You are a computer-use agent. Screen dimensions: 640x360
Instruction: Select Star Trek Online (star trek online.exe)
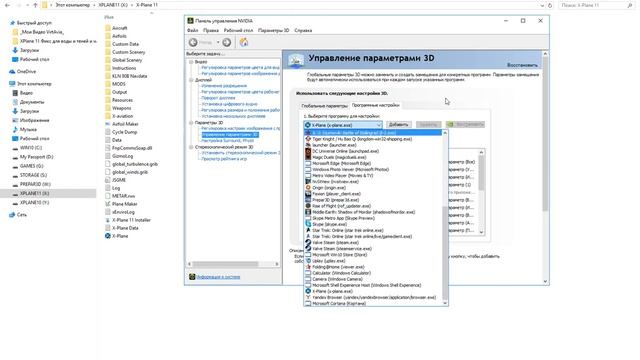[348, 231]
